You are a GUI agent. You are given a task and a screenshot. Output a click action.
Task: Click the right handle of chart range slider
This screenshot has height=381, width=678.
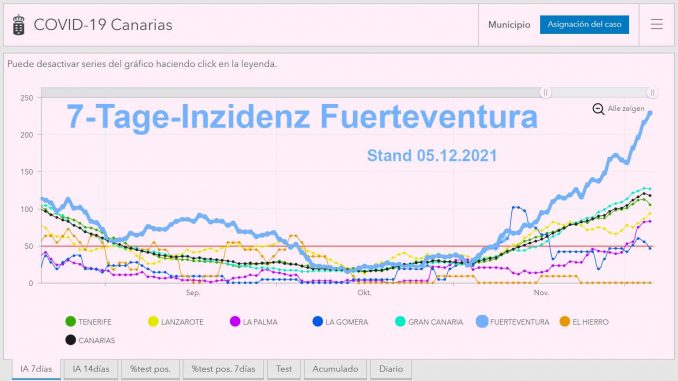[x=652, y=93]
